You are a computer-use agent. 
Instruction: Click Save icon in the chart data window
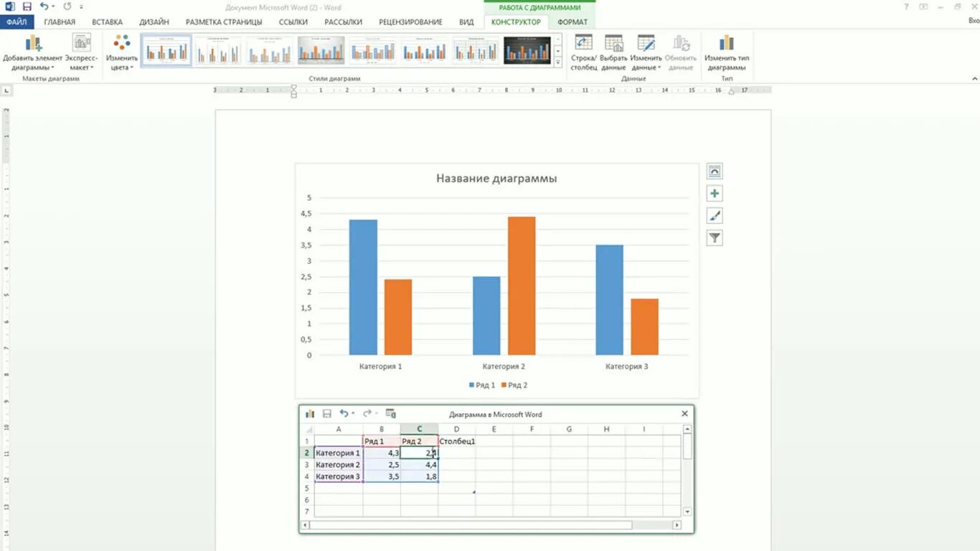(x=327, y=414)
